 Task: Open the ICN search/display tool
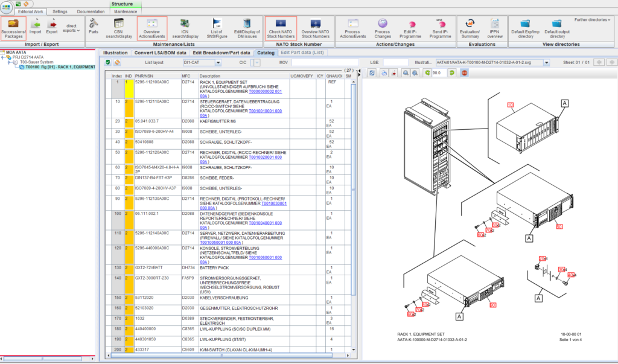(x=185, y=28)
